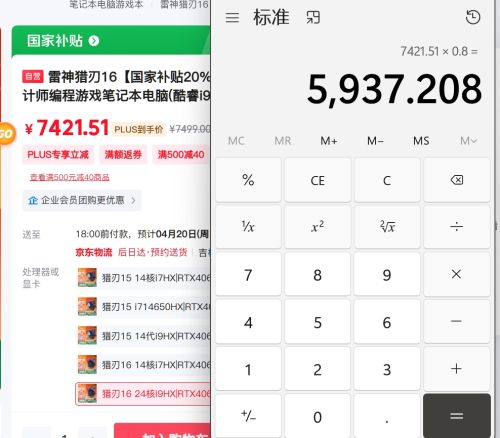
Task: Select option 猎刃16 24核I9HX|RTX406
Action: pyautogui.click(x=144, y=394)
